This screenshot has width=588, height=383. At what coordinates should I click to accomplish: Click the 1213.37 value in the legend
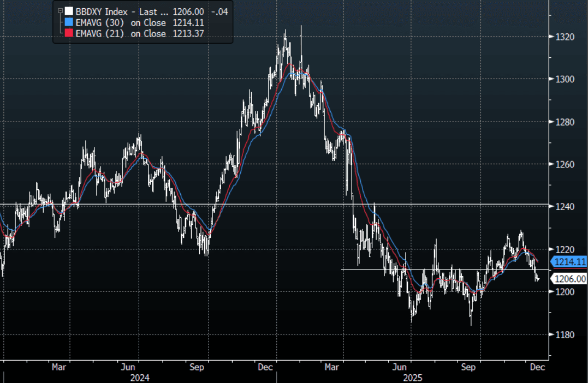coord(187,34)
